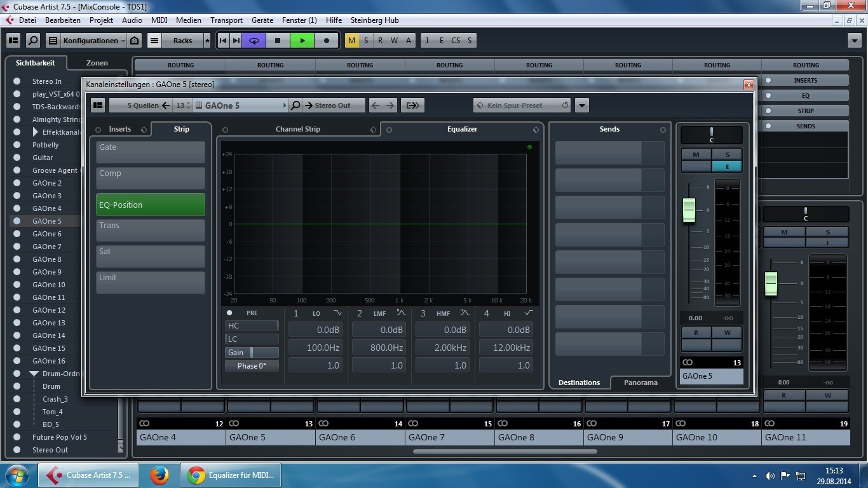Open the 5 Quellen input routing selector
This screenshot has width=868, height=488.
(x=140, y=105)
